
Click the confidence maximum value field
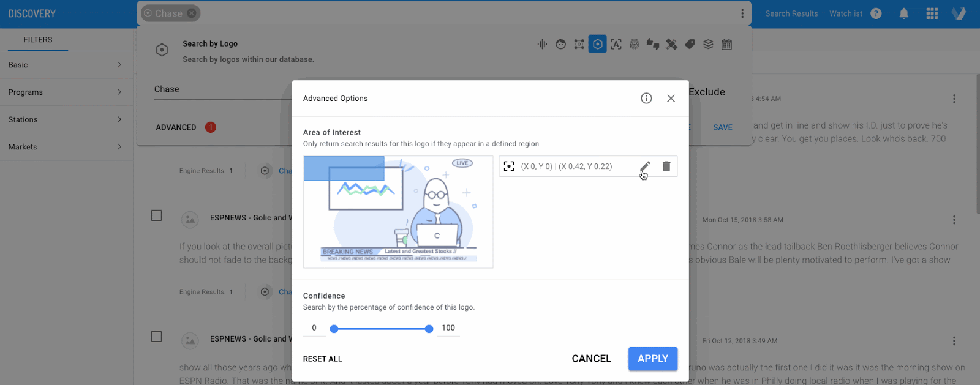[448, 328]
